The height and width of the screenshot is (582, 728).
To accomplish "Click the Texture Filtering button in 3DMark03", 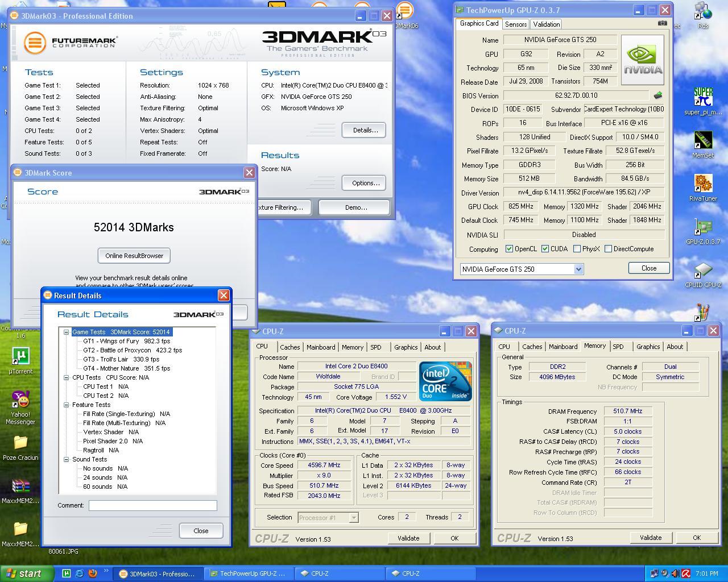I will click(x=284, y=207).
